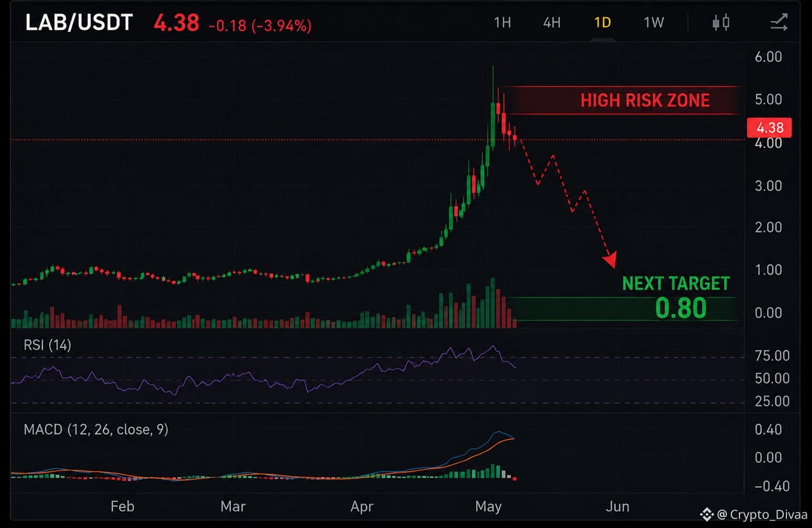Click the 1.00 price axis label

click(769, 269)
